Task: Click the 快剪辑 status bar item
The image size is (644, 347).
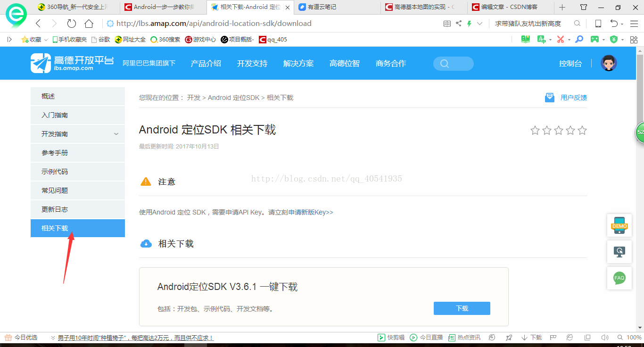Action: (x=391, y=338)
